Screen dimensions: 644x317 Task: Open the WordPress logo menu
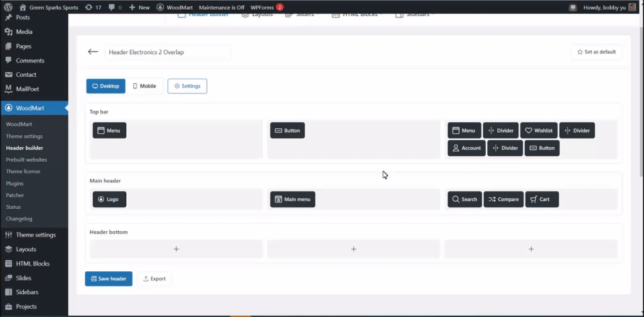[9, 7]
